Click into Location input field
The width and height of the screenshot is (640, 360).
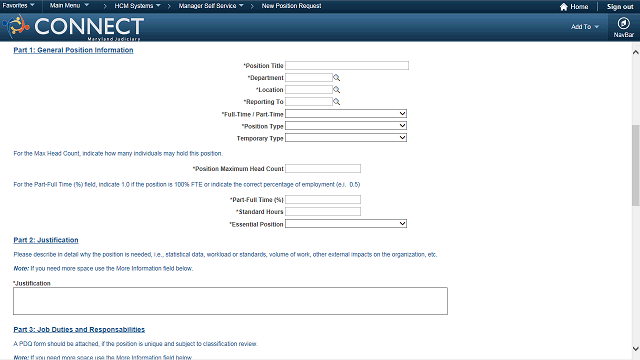click(309, 89)
